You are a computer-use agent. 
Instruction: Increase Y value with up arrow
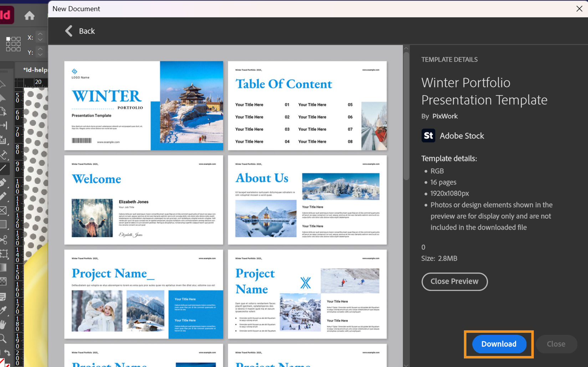tap(40, 48)
